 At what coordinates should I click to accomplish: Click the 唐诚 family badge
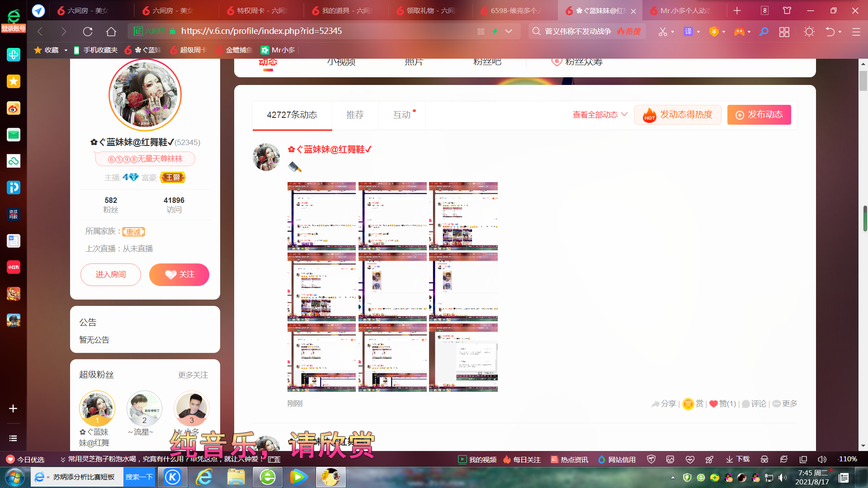coord(133,232)
